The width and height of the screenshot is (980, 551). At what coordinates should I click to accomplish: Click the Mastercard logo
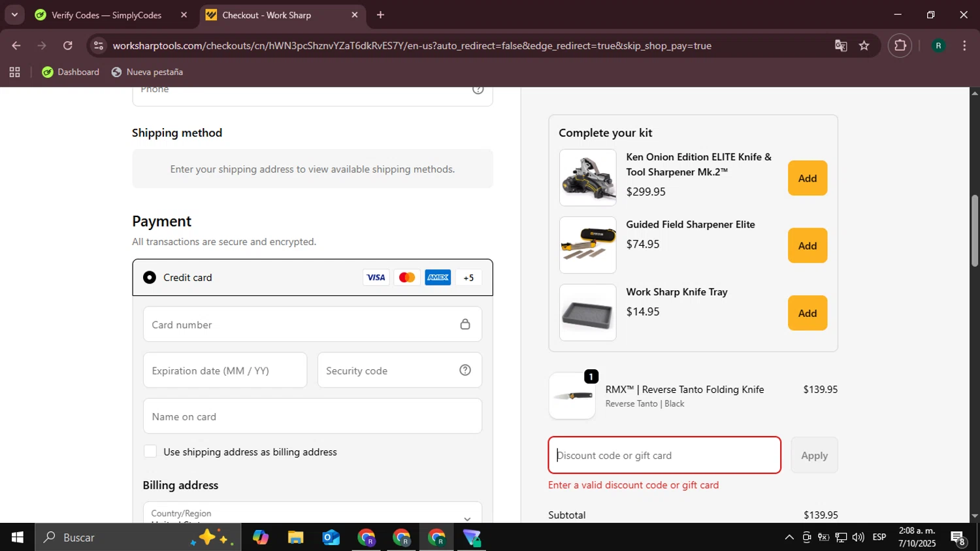[407, 277]
